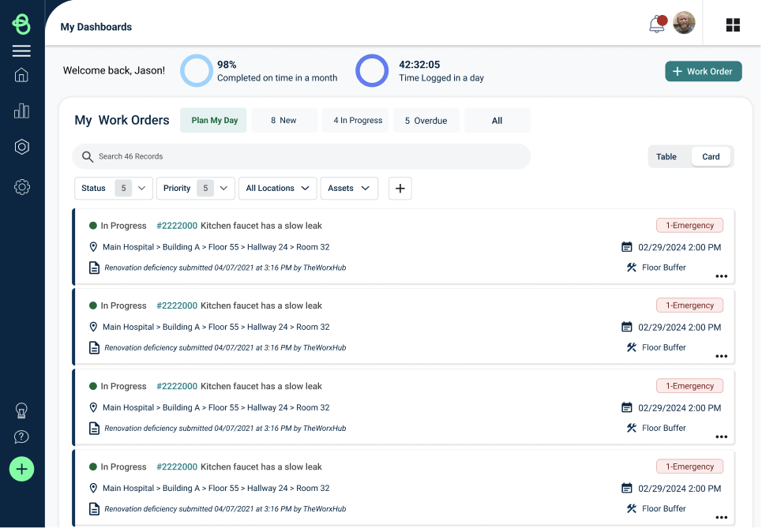Click the green plus circle in sidebar
Viewport: 777px width, 532px height.
pyautogui.click(x=21, y=469)
